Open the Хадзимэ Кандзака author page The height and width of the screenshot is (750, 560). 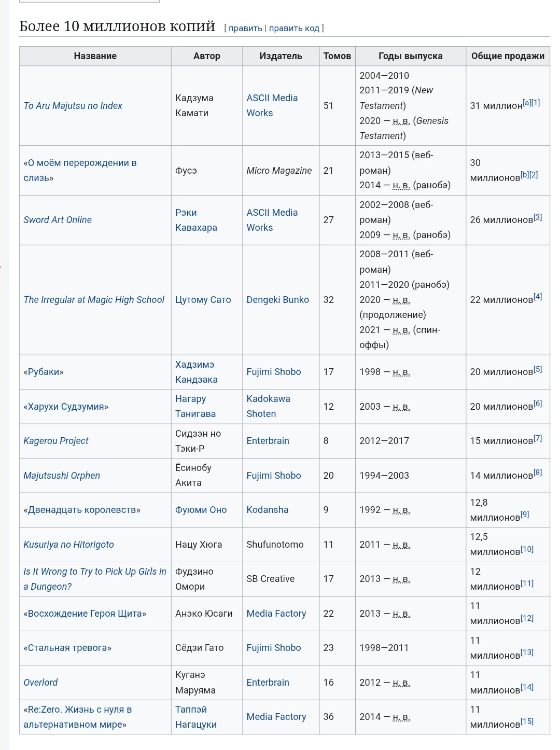[196, 372]
